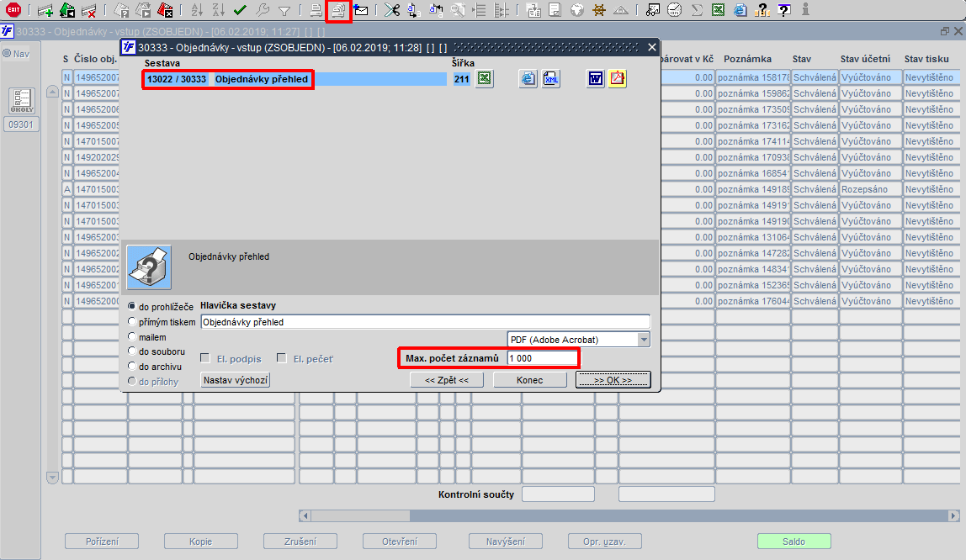The height and width of the screenshot is (560, 966).
Task: Click the sort ascending A-Z icon
Action: click(197, 10)
